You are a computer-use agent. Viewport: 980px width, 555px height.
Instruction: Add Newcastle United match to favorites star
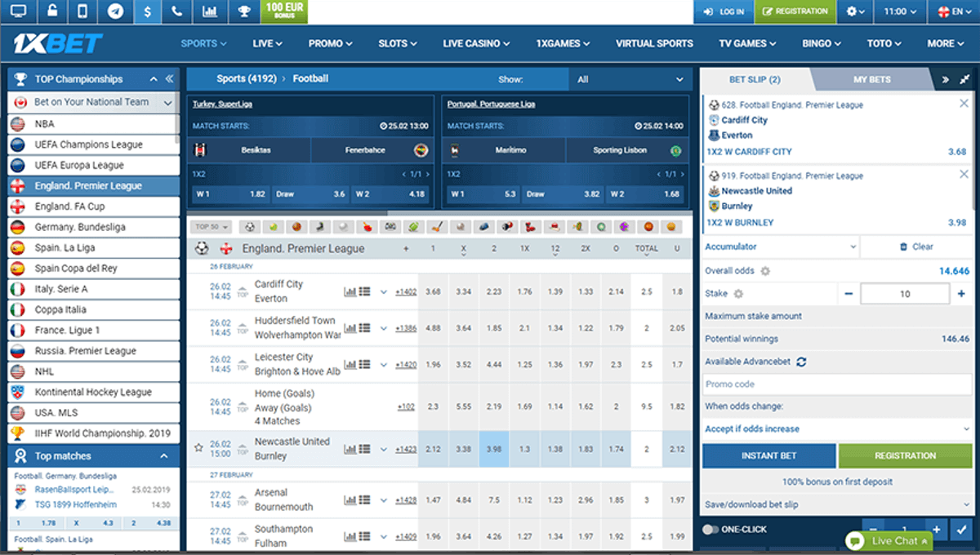click(198, 448)
